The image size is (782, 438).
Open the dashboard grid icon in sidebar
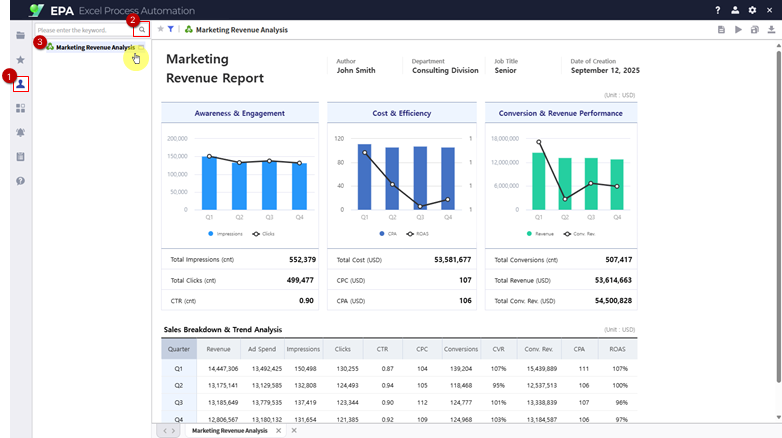[20, 108]
